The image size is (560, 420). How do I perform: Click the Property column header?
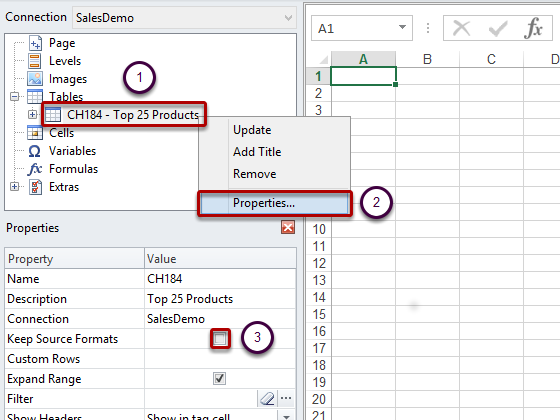pos(74,259)
